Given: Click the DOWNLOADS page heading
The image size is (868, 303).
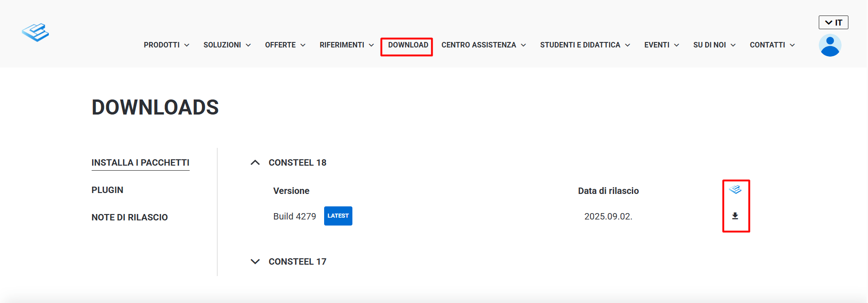Looking at the screenshot, I should click(155, 107).
